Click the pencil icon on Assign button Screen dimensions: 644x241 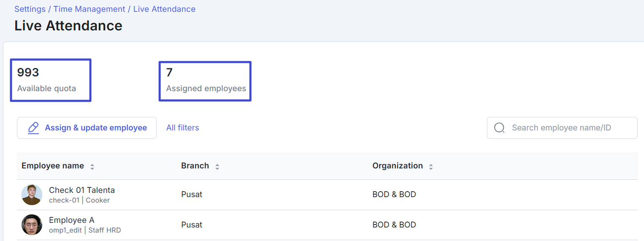33,128
